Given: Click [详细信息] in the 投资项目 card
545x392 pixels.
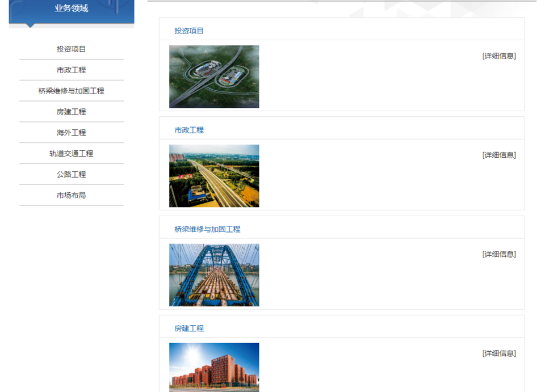Looking at the screenshot, I should [x=499, y=56].
